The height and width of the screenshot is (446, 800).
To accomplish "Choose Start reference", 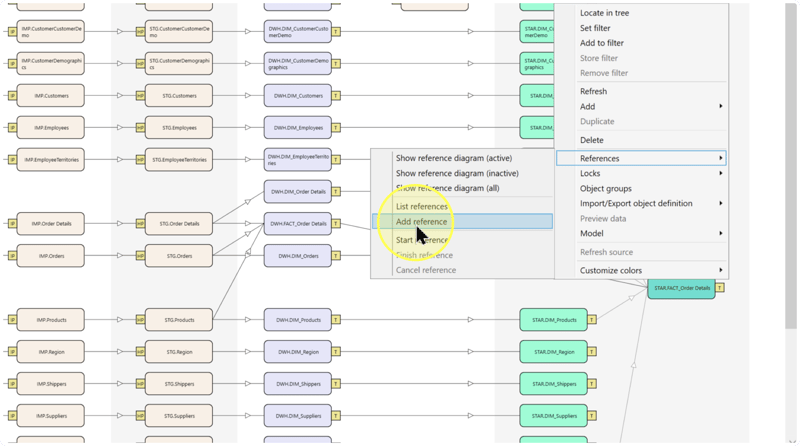I will click(422, 240).
